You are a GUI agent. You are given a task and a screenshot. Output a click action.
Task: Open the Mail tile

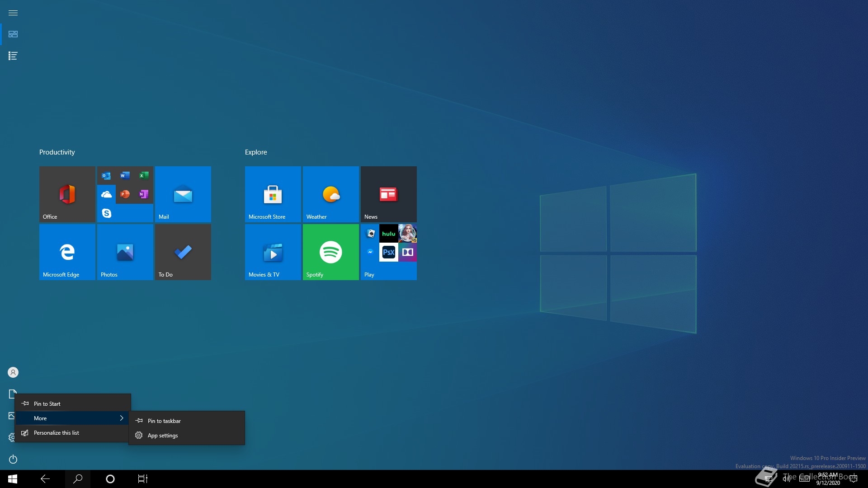click(x=183, y=194)
